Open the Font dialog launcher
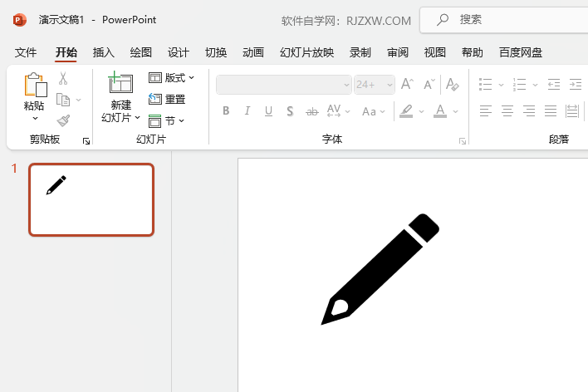 [x=463, y=141]
